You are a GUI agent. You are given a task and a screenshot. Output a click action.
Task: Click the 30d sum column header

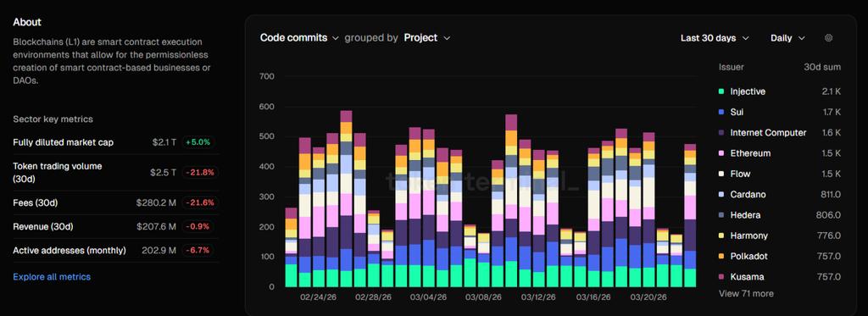(822, 67)
